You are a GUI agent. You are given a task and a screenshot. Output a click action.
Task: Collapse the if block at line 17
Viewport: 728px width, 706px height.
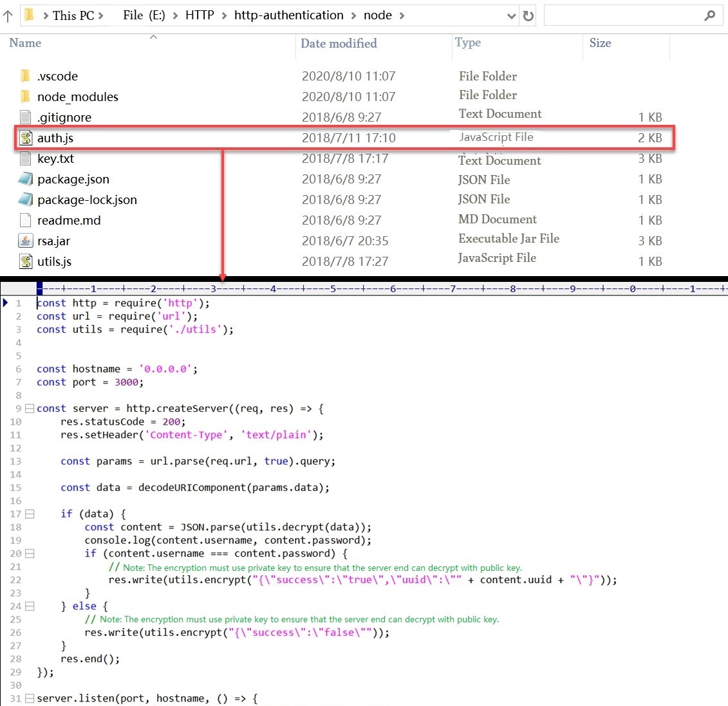coord(29,514)
